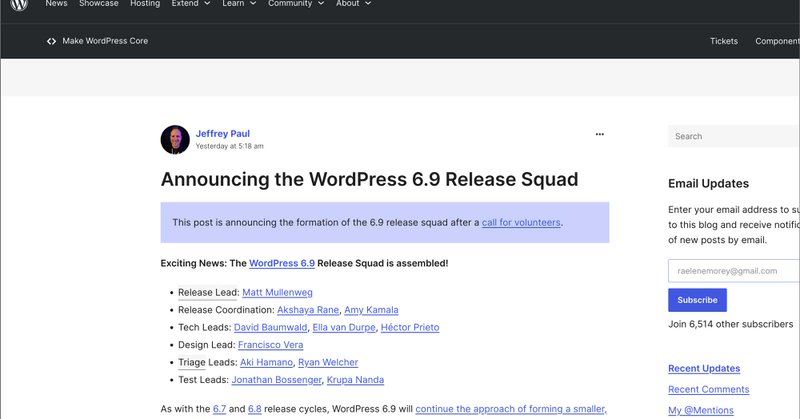Open Akshaya Rane's profile link
This screenshot has width=800, height=419.
pyautogui.click(x=308, y=310)
